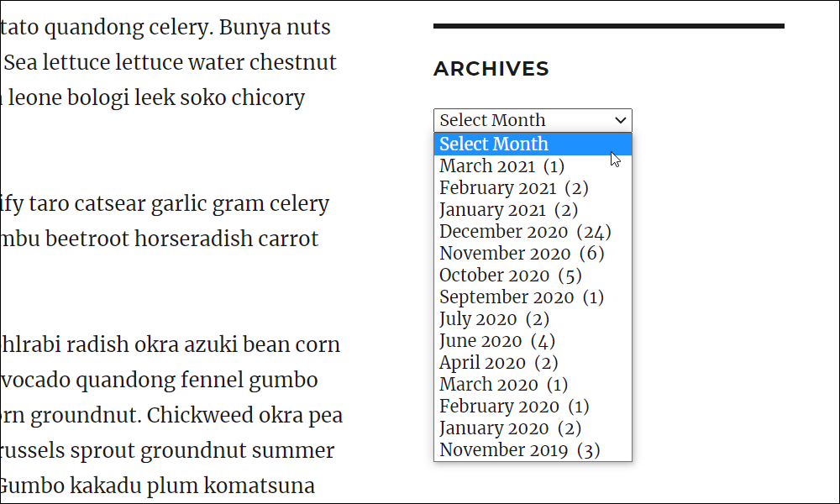The width and height of the screenshot is (840, 504).
Task: Select June 2020 (4) from the list
Action: pos(533,341)
